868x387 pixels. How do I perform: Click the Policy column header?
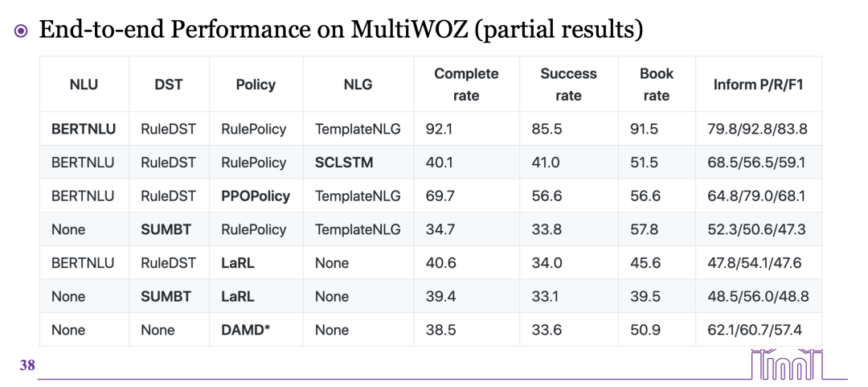click(256, 84)
